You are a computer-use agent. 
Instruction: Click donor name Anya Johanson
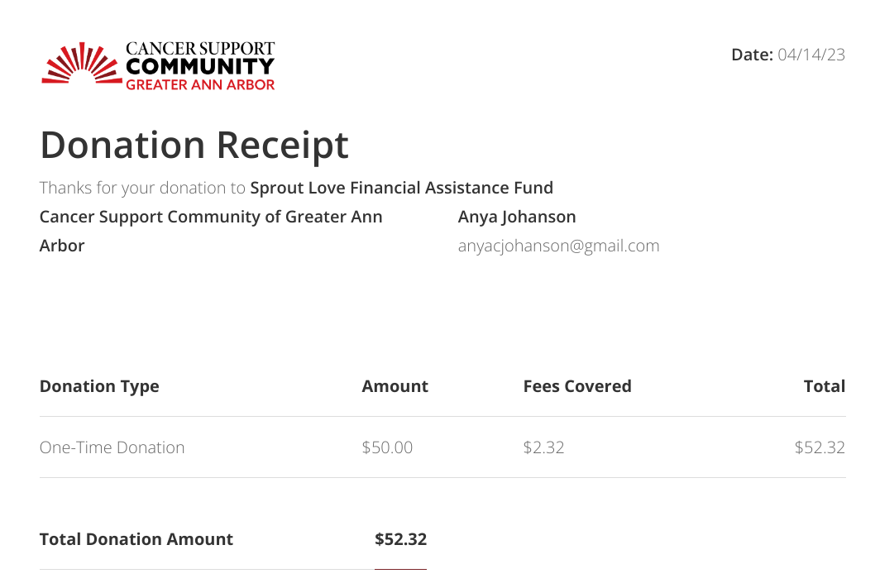coord(517,217)
